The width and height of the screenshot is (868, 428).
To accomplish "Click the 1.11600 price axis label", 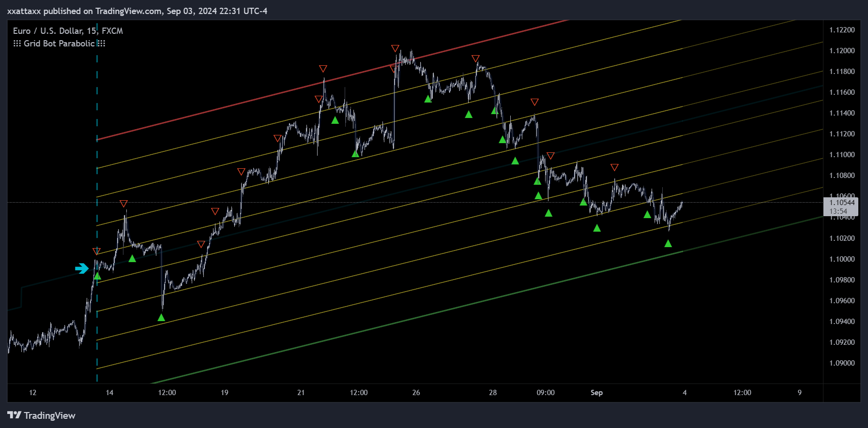I will 842,92.
